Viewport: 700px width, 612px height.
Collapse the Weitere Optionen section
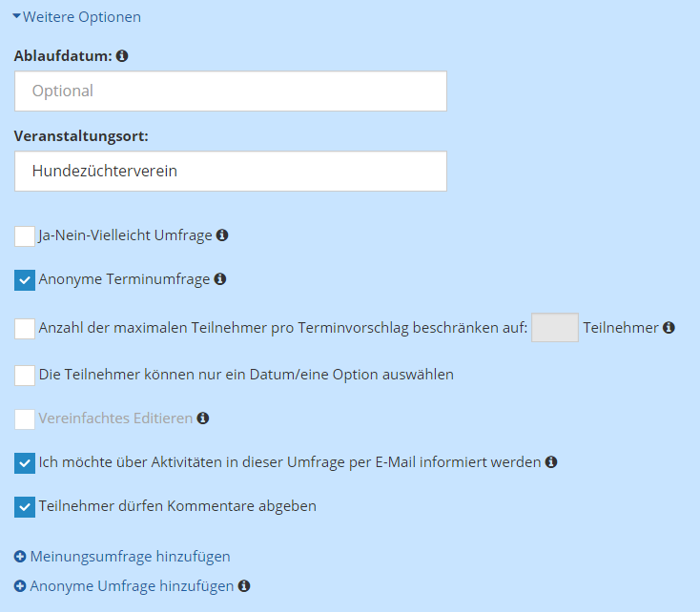pyautogui.click(x=77, y=17)
